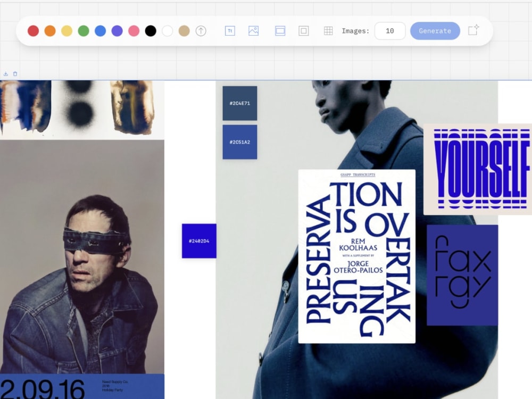Screen dimensions: 532x399
Task: Select the #2402D4 color tile
Action: [x=199, y=241]
